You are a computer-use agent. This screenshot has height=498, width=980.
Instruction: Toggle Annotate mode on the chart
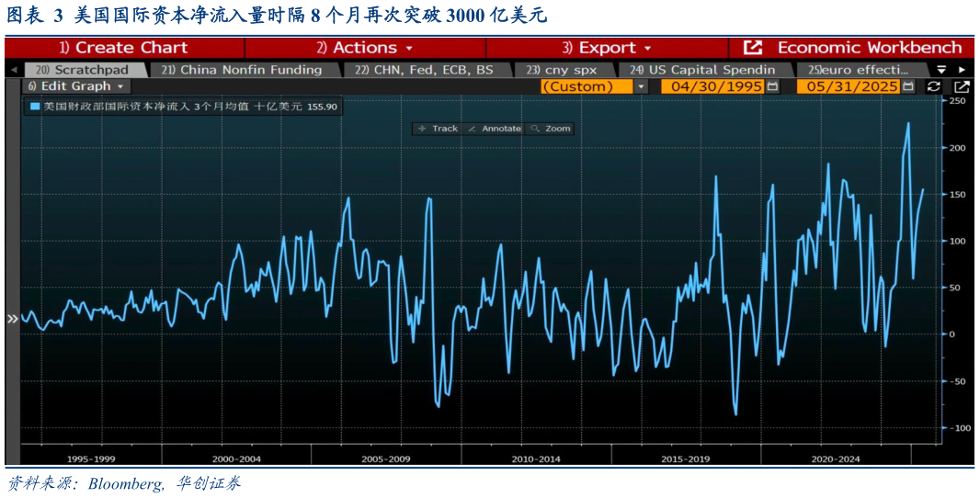tap(495, 129)
